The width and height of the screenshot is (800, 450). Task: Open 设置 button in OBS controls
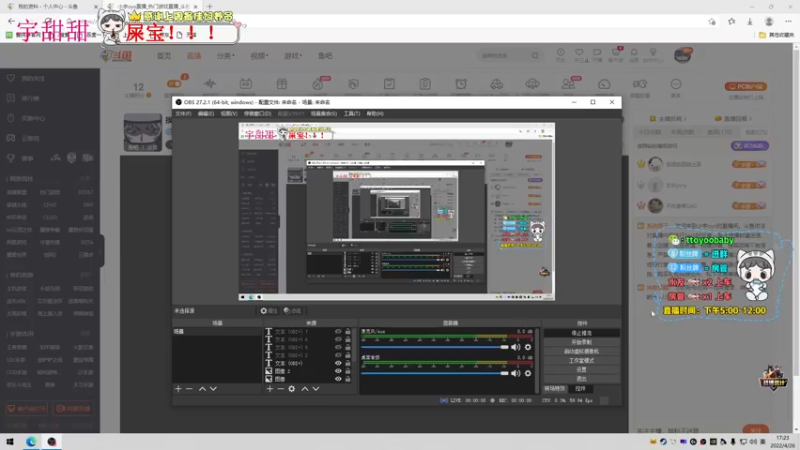(582, 369)
